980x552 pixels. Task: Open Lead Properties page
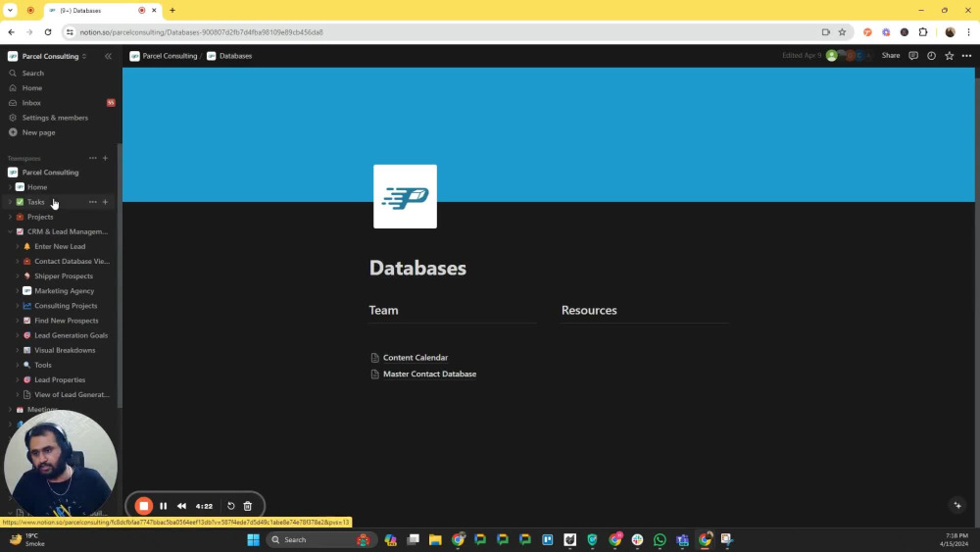[x=60, y=380]
